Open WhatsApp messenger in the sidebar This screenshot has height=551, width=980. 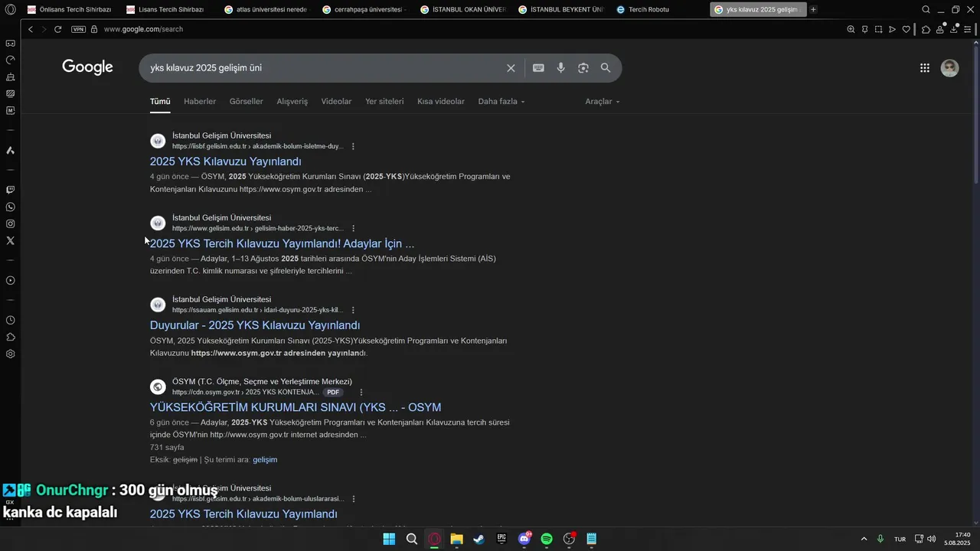(10, 207)
